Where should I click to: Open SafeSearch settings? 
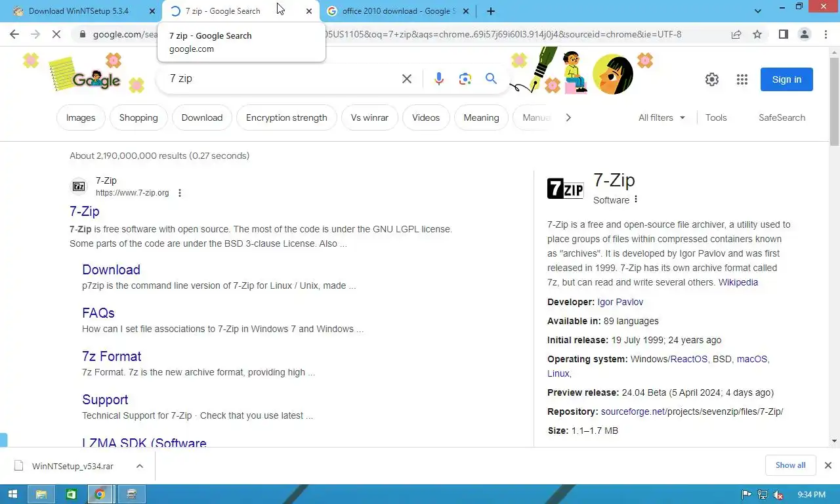pyautogui.click(x=782, y=117)
